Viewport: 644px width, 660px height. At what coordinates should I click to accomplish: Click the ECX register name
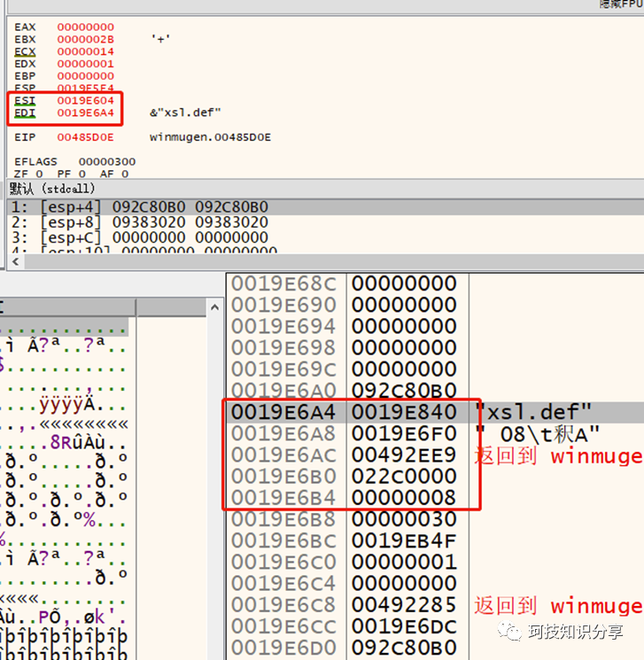[25, 51]
